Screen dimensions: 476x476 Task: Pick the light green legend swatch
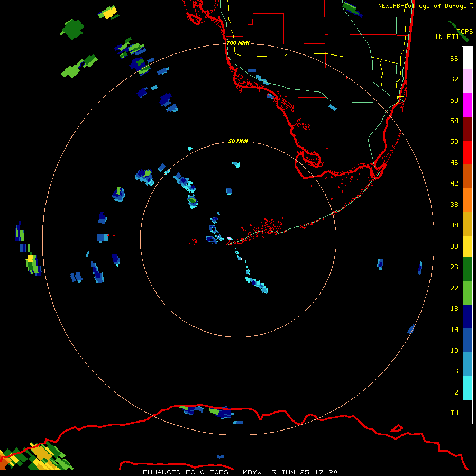pyautogui.click(x=467, y=293)
